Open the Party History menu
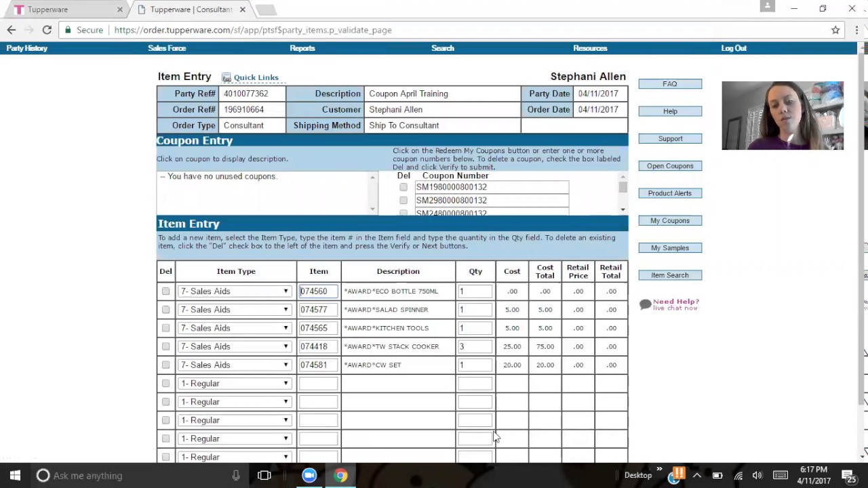868x488 pixels. (x=27, y=48)
